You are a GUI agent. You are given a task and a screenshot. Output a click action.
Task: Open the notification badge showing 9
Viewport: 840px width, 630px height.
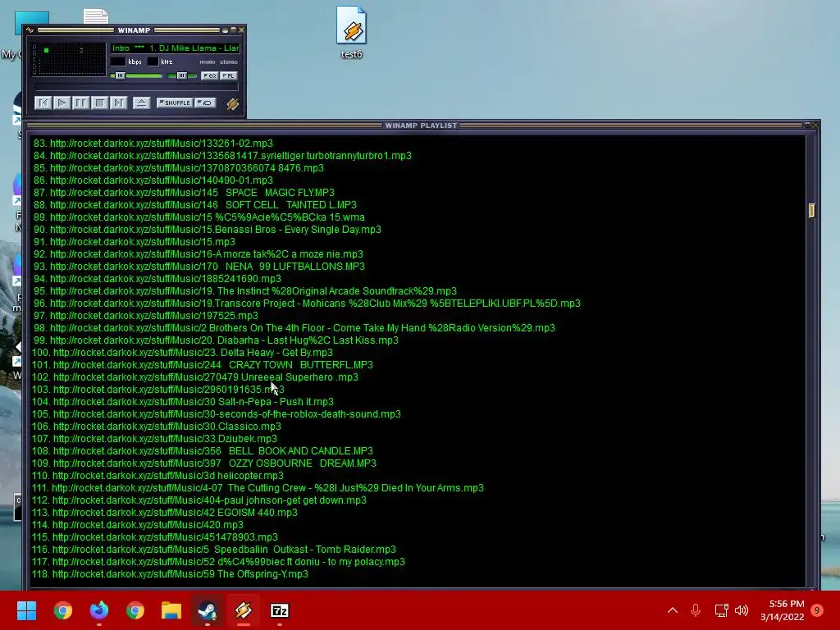click(x=817, y=610)
